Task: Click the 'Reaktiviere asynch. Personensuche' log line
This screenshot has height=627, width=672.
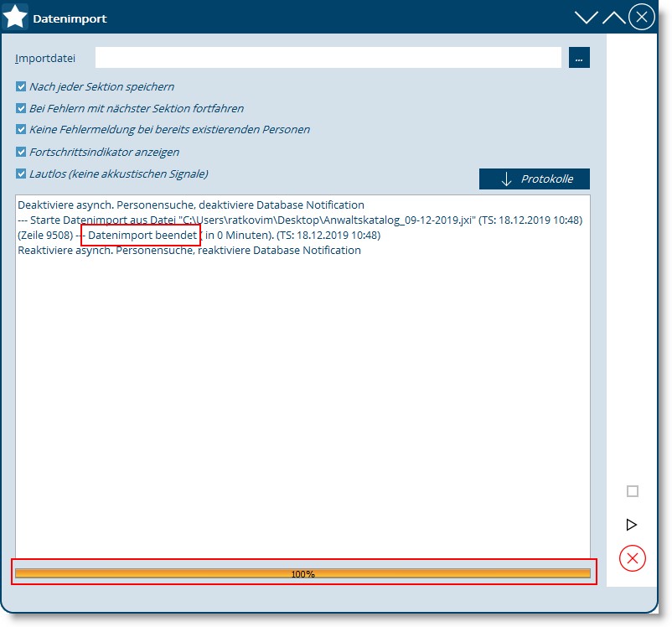Action: [x=189, y=251]
